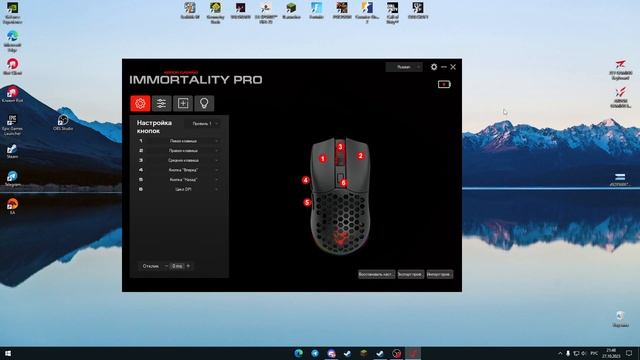Open Geometry Dash desktop shortcut
This screenshot has height=360, width=640.
(x=216, y=12)
